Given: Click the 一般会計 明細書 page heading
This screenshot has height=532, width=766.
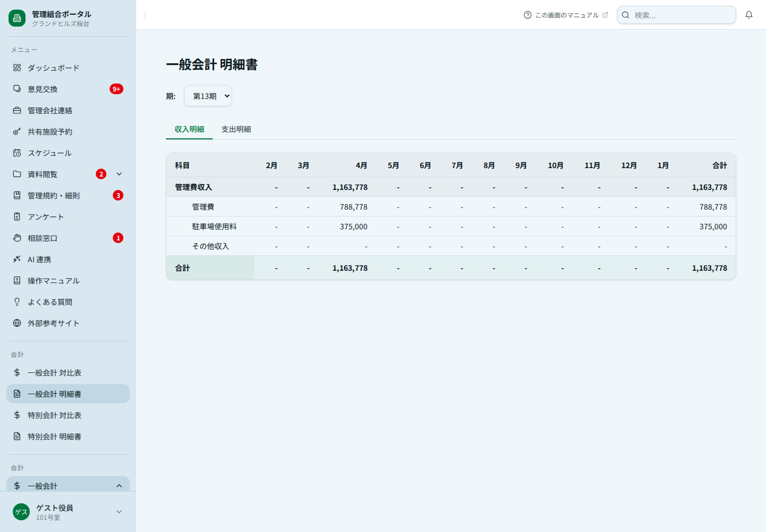Looking at the screenshot, I should (212, 64).
